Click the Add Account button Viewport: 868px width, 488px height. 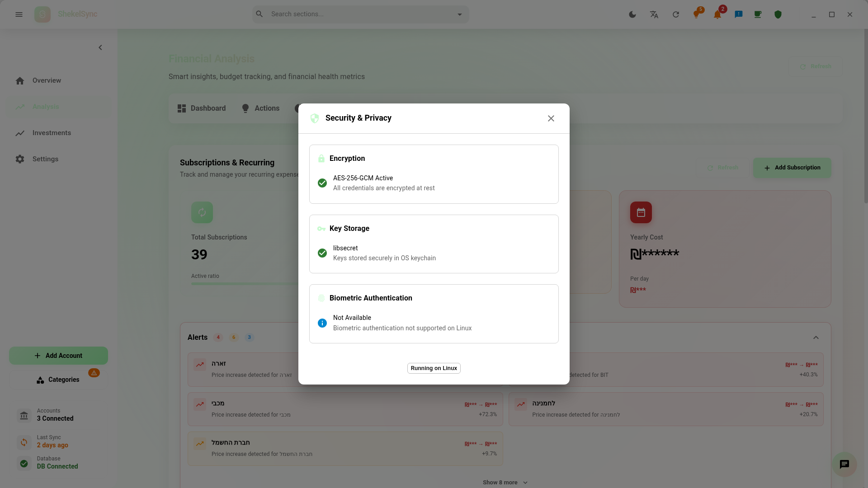click(x=58, y=356)
